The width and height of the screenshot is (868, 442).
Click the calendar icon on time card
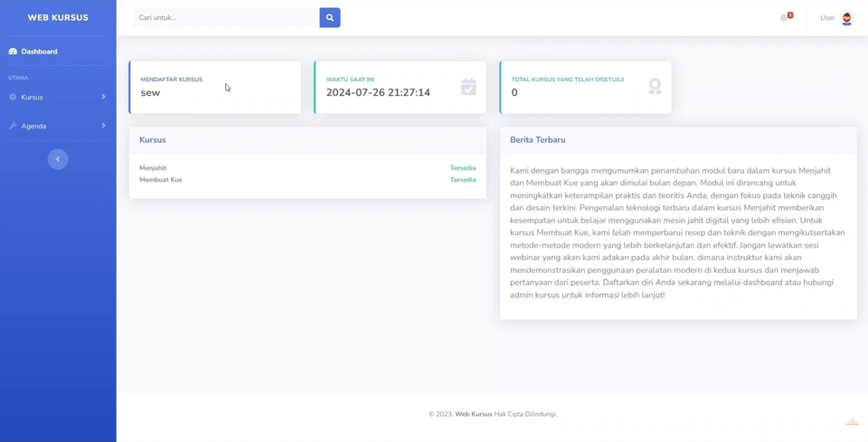click(x=468, y=87)
